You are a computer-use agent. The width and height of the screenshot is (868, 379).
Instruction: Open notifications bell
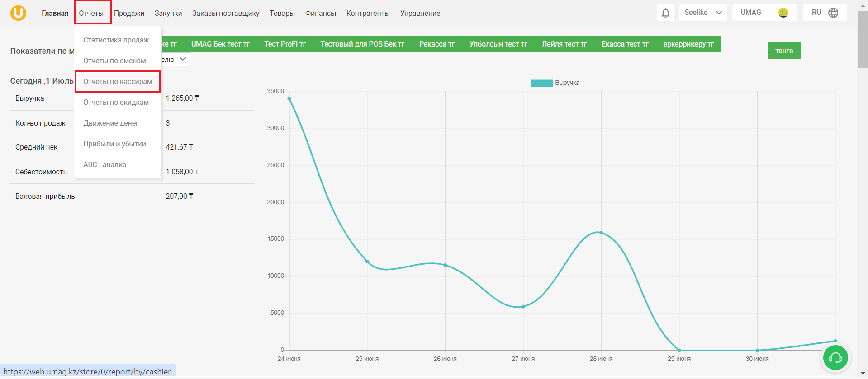(x=665, y=13)
